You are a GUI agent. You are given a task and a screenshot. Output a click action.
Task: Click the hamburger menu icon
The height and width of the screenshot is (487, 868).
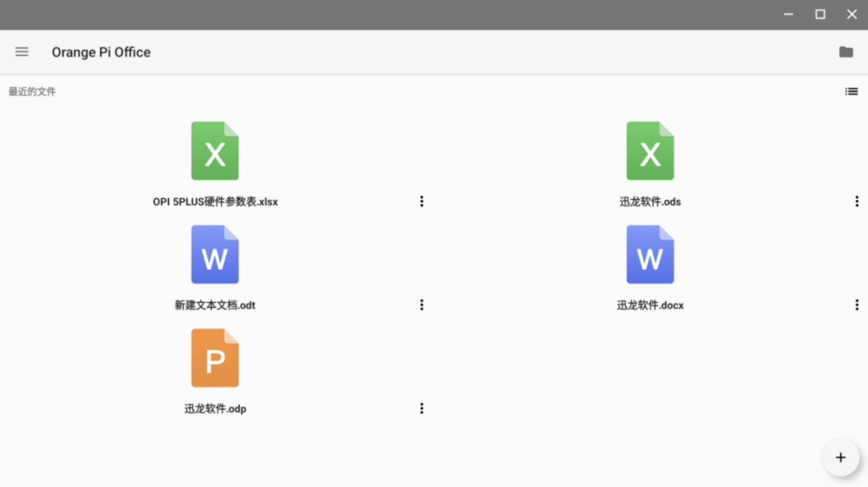tap(21, 52)
